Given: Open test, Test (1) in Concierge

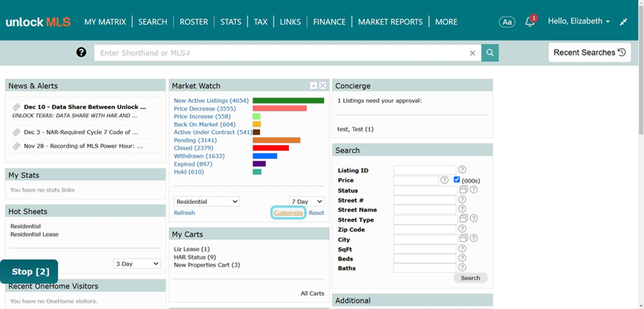Looking at the screenshot, I should 356,129.
